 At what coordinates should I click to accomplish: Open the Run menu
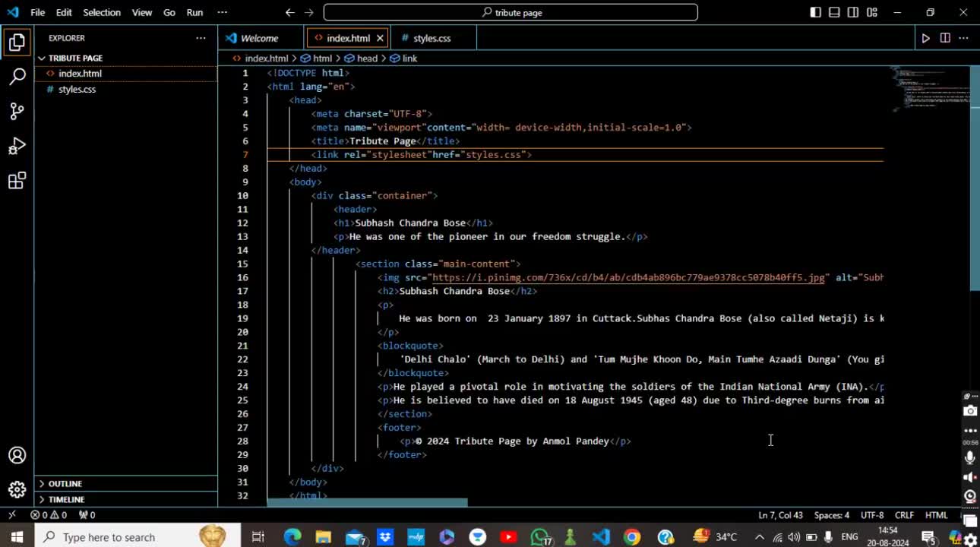(194, 12)
